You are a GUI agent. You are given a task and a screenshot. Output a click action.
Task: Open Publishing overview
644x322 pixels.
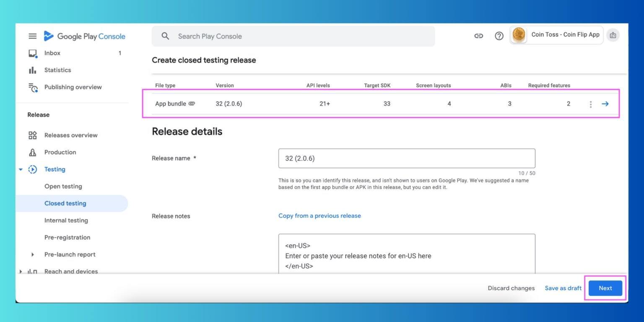coord(73,87)
